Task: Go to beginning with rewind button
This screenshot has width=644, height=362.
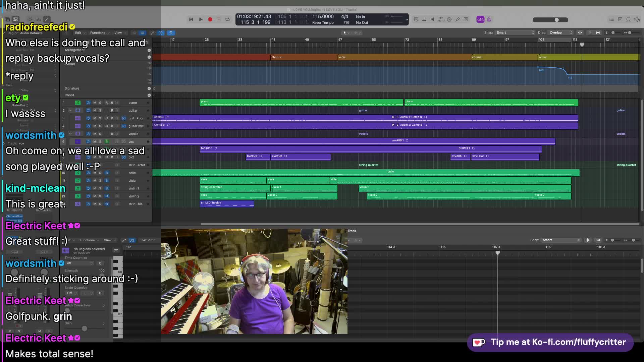Action: point(191,19)
